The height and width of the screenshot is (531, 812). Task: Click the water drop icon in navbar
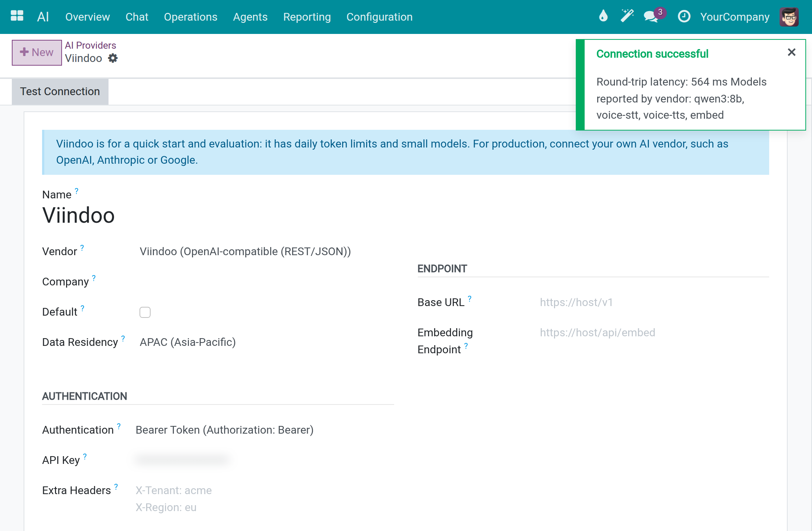tap(603, 17)
